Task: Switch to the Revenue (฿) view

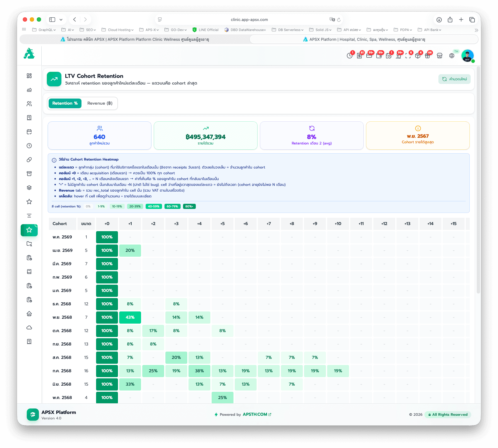Action: pos(100,103)
